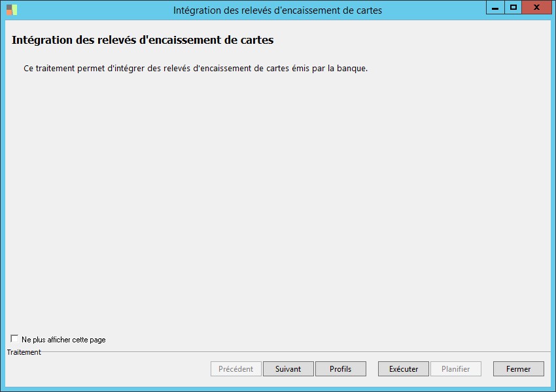Click the greyed-out Précédent button

[x=235, y=369]
